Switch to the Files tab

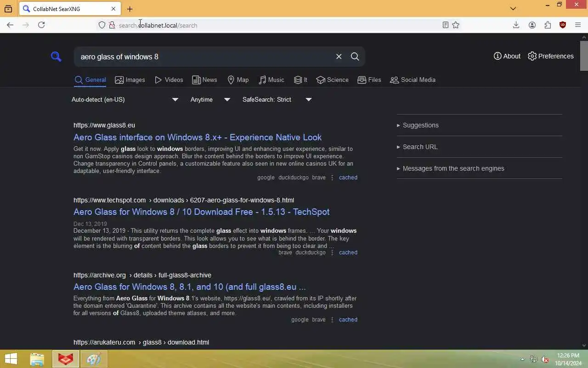tap(369, 80)
